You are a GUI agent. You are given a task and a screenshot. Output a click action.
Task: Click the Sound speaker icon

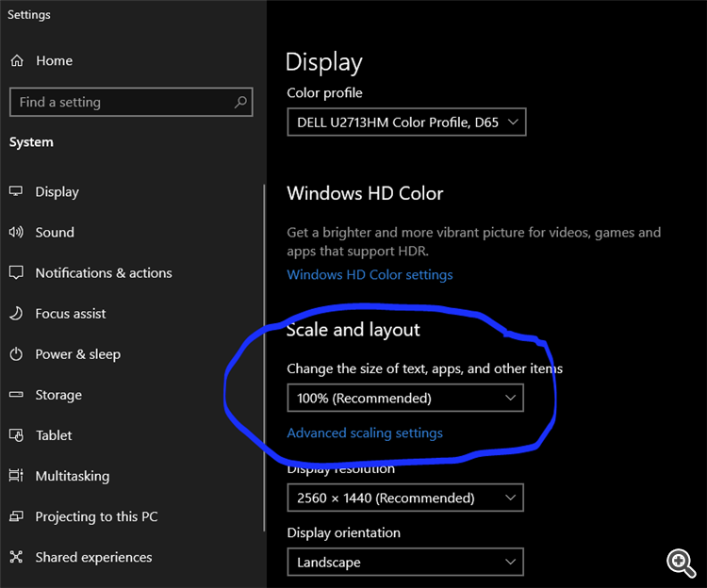(x=16, y=232)
